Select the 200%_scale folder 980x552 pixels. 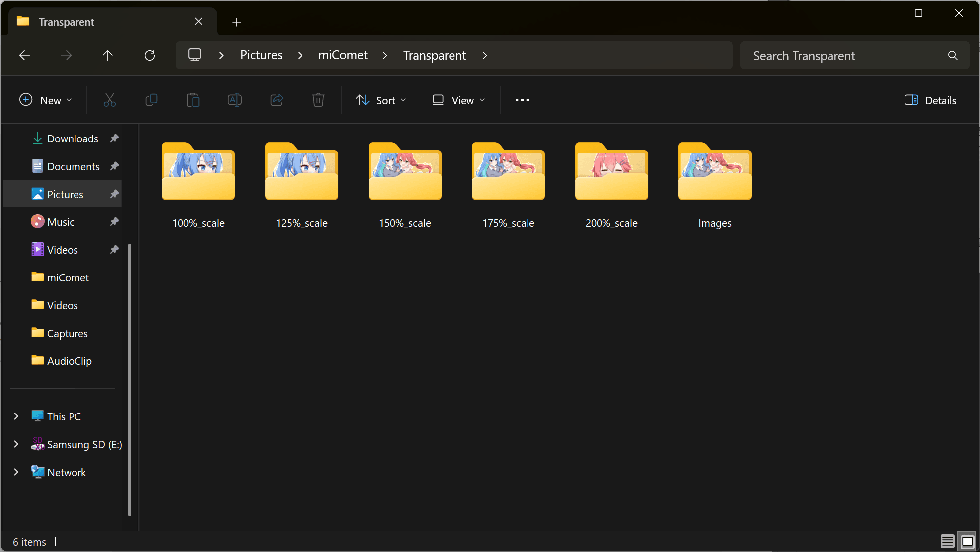point(611,185)
